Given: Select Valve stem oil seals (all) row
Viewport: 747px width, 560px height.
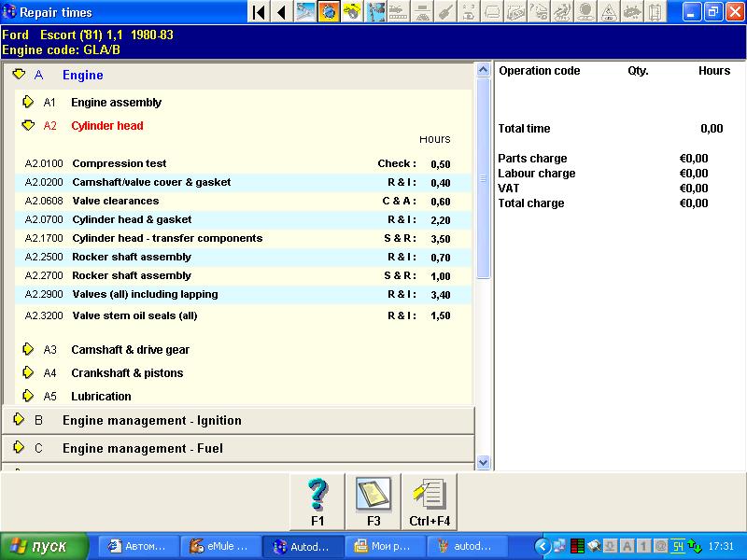Looking at the screenshot, I should click(243, 315).
